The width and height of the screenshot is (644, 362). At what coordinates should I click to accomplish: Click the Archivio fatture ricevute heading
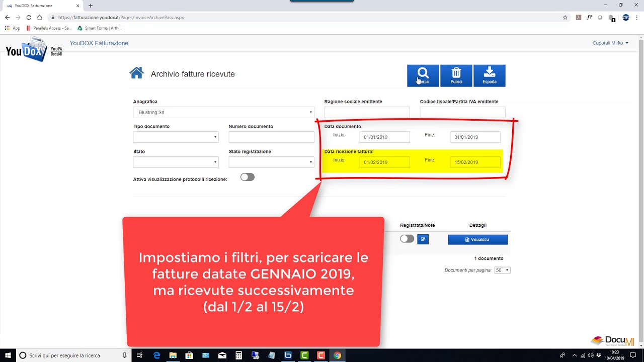coord(193,74)
